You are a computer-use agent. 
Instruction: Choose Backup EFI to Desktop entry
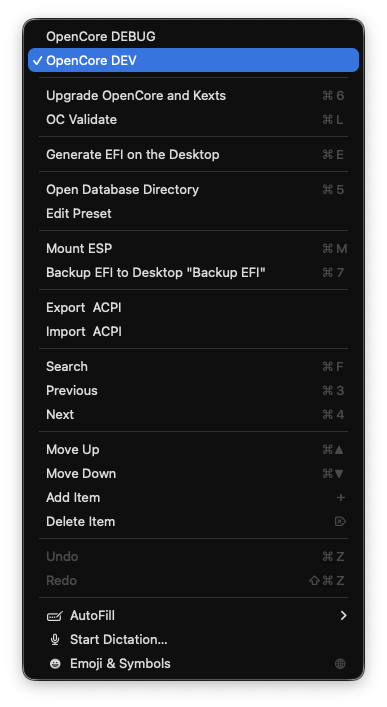(x=194, y=273)
